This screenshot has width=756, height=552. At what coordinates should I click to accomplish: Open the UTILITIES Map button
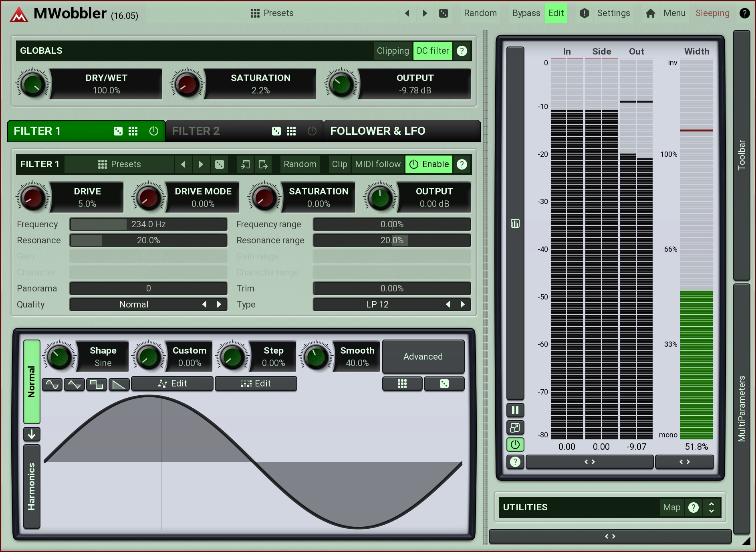(x=671, y=508)
